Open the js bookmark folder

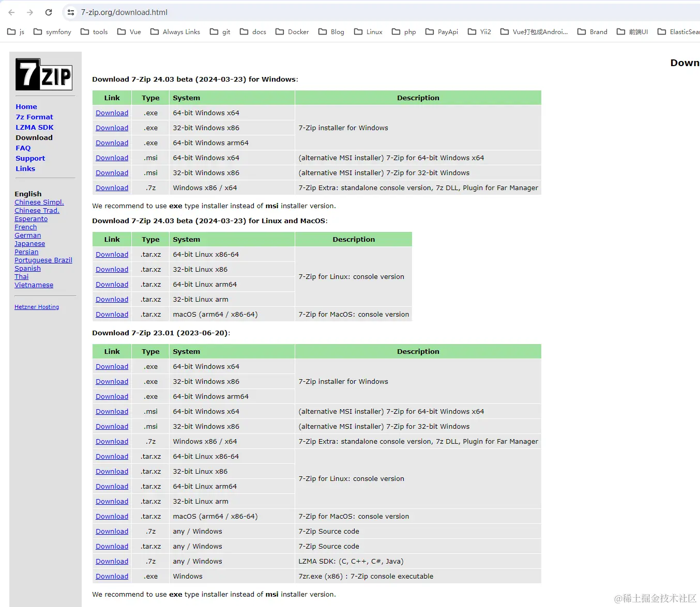16,32
